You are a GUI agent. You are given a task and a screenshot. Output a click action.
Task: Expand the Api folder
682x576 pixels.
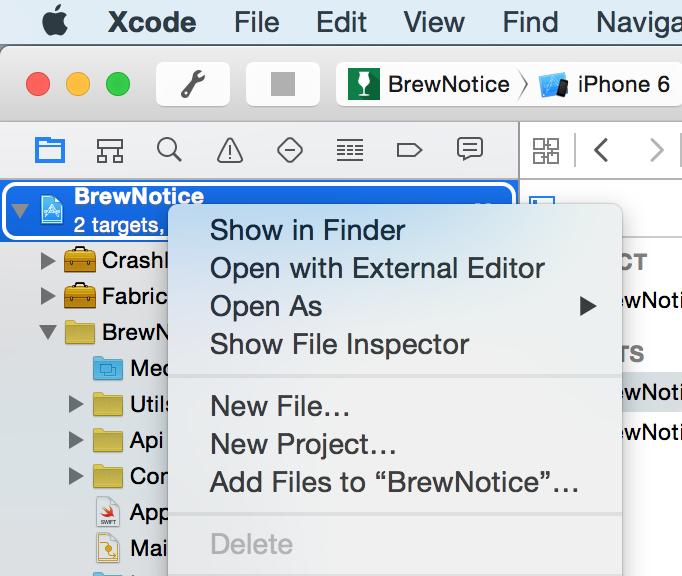pyautogui.click(x=76, y=440)
